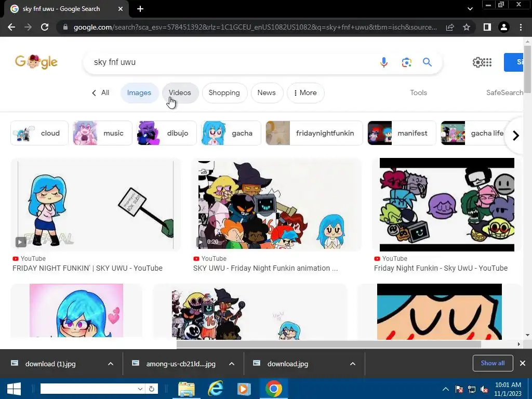This screenshot has width=532, height=399.
Task: Open a new browser tab
Action: click(x=140, y=9)
